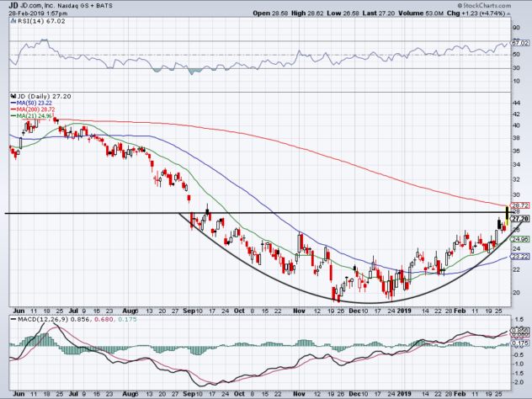The width and height of the screenshot is (532, 399).
Task: Click the small chart icon beside RSI(14)
Action: [x=13, y=21]
